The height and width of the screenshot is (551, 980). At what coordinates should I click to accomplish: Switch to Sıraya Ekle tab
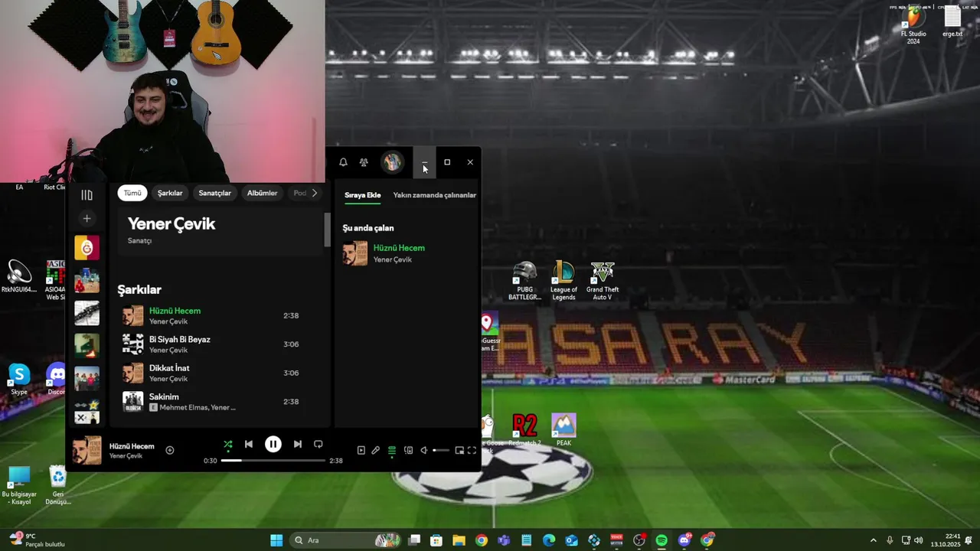tap(362, 195)
